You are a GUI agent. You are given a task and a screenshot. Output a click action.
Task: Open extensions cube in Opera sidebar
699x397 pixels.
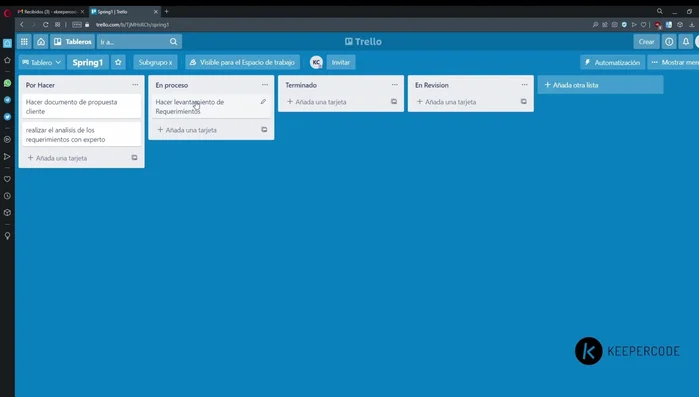coord(7,213)
